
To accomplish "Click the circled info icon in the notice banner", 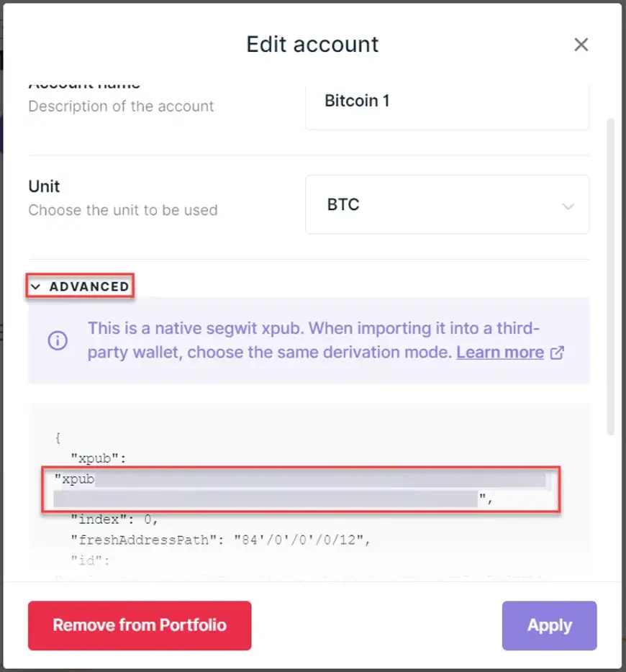I will (x=58, y=340).
